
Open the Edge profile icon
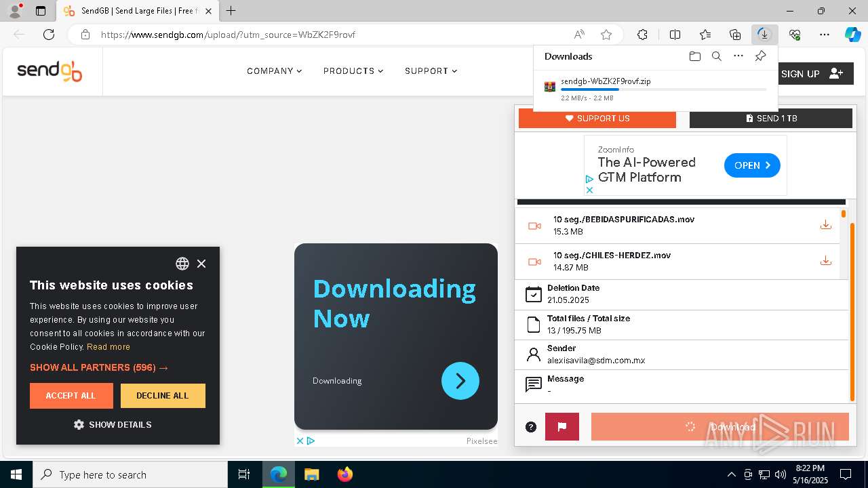pos(15,11)
